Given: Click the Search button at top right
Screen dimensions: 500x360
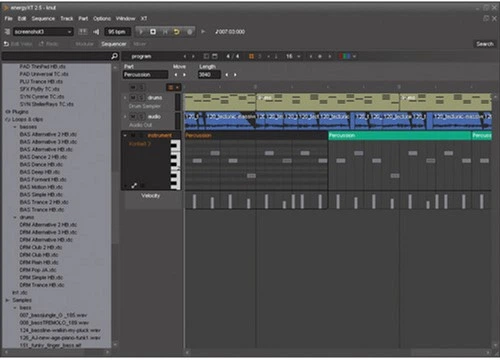Looking at the screenshot, I should [485, 44].
